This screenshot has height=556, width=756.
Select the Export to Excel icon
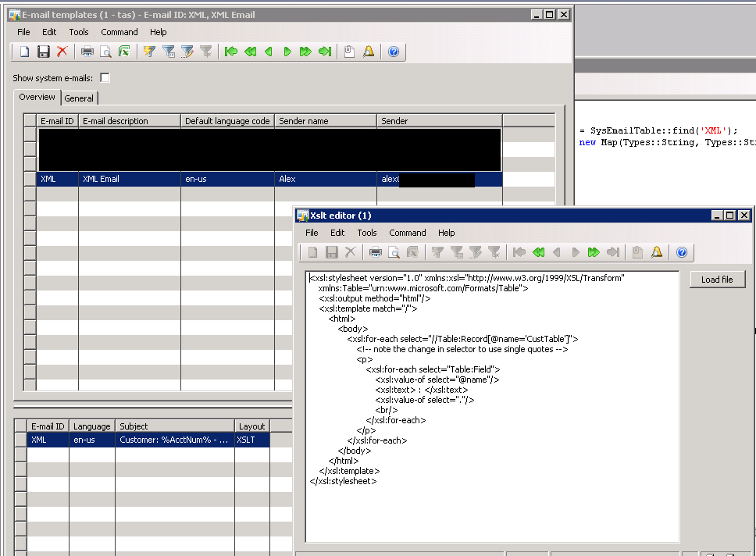[125, 52]
